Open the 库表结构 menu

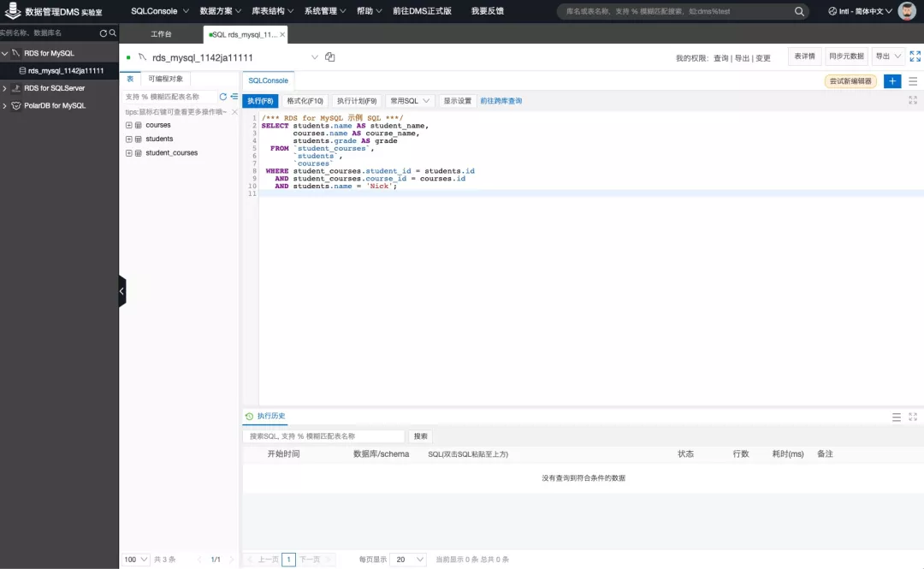(272, 11)
